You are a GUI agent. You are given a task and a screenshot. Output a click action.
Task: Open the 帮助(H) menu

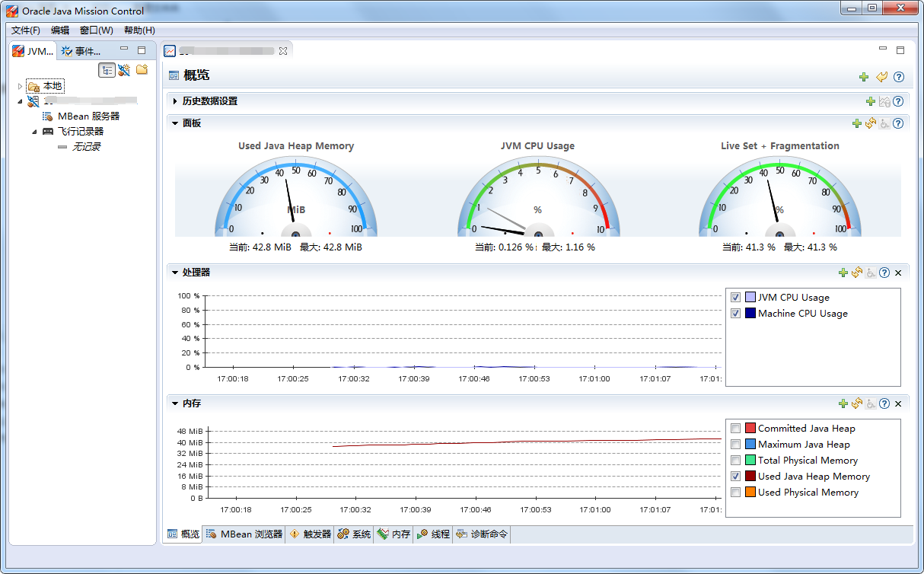click(139, 30)
